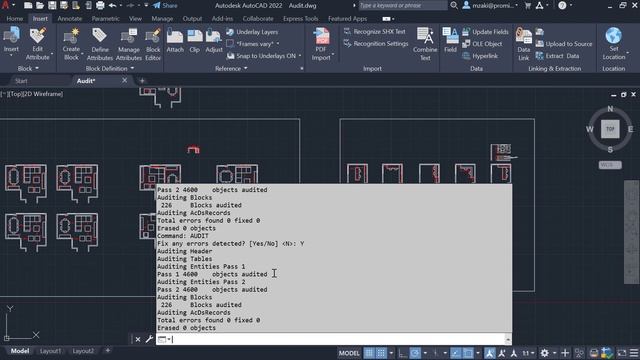Click the Open file folder icon
The width and height of the screenshot is (640, 360).
(40, 5)
